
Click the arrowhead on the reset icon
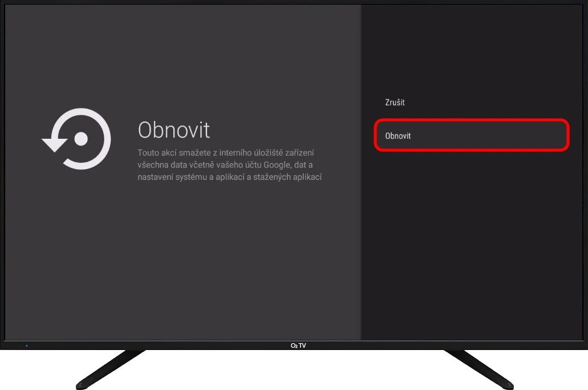click(x=54, y=143)
